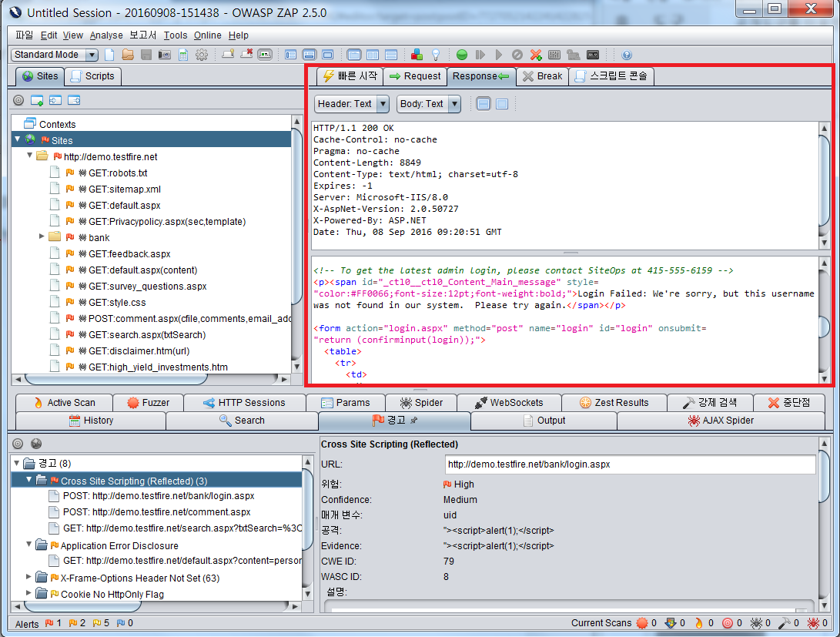Click the alert URL field showing login.aspx
Image resolution: width=840 pixels, height=637 pixels.
pyautogui.click(x=628, y=464)
